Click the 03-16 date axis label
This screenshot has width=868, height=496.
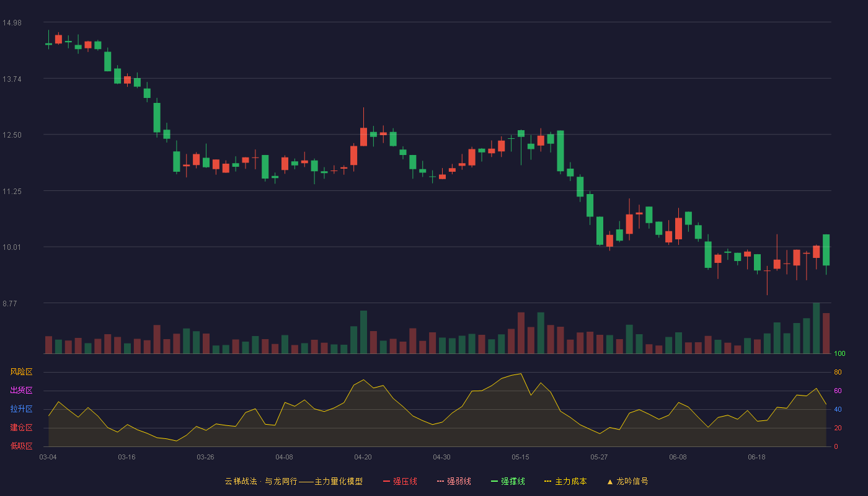[126, 457]
